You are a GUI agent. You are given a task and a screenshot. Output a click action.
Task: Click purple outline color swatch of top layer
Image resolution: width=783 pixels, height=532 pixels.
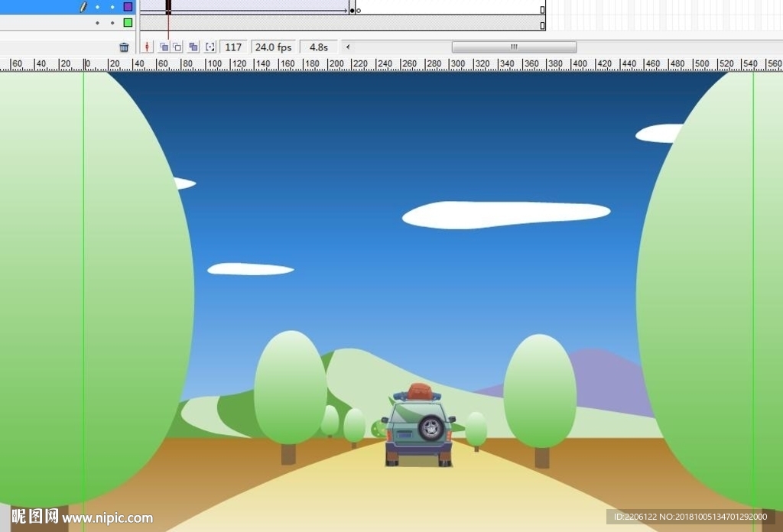point(128,7)
